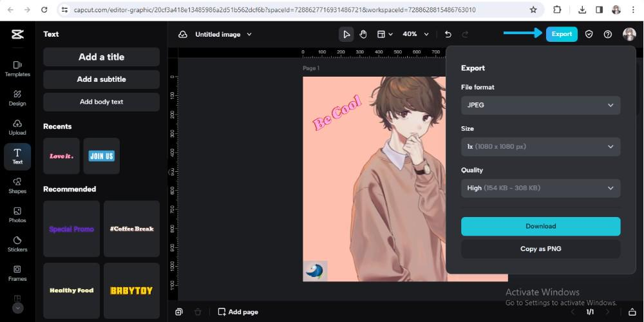Bookmark this page with the star icon
This screenshot has height=322, width=644.
click(533, 10)
